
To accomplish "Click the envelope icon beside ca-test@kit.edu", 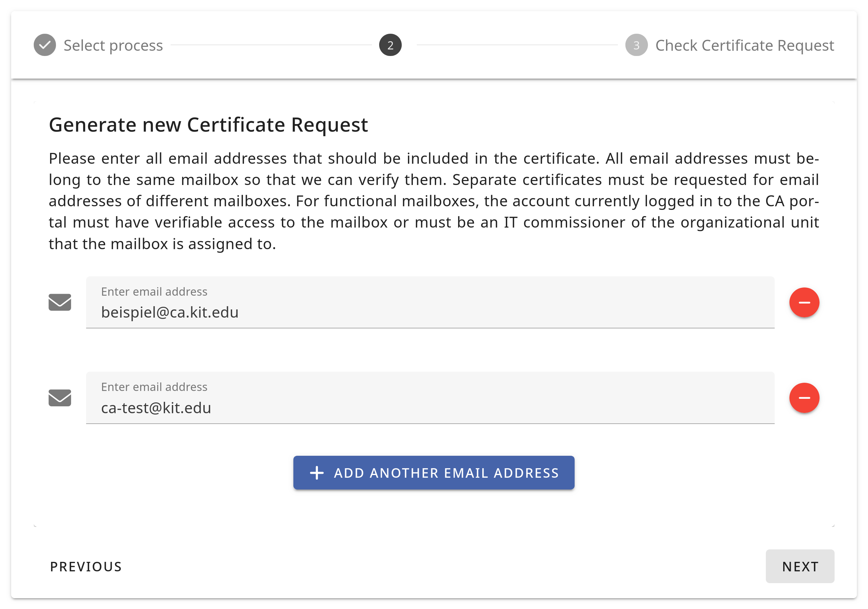I will click(60, 398).
